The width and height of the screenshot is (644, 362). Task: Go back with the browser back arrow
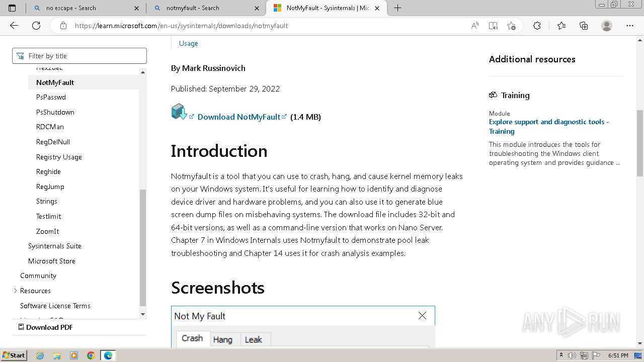14,26
